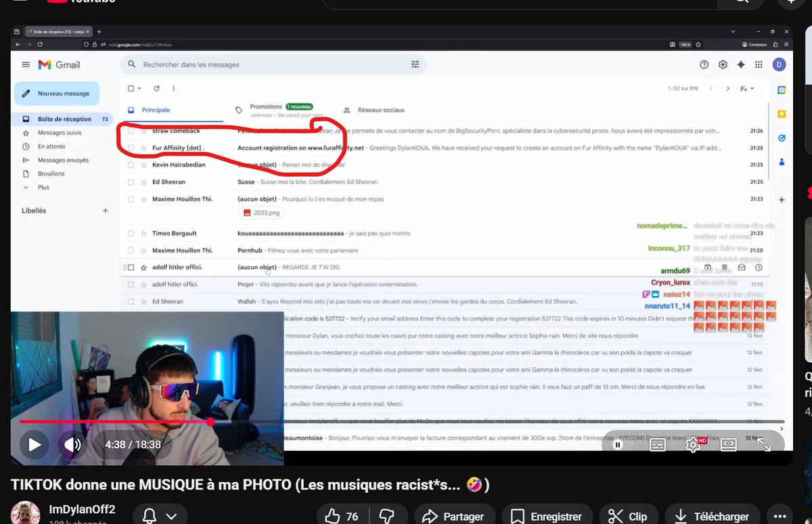Click the Télécharger download button

pyautogui.click(x=713, y=517)
